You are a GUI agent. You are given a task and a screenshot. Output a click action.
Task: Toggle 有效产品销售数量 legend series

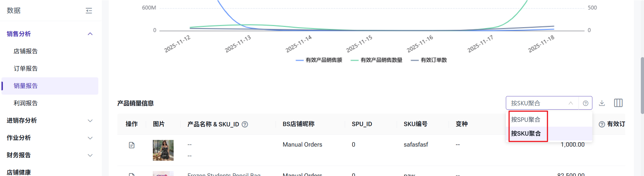point(376,60)
